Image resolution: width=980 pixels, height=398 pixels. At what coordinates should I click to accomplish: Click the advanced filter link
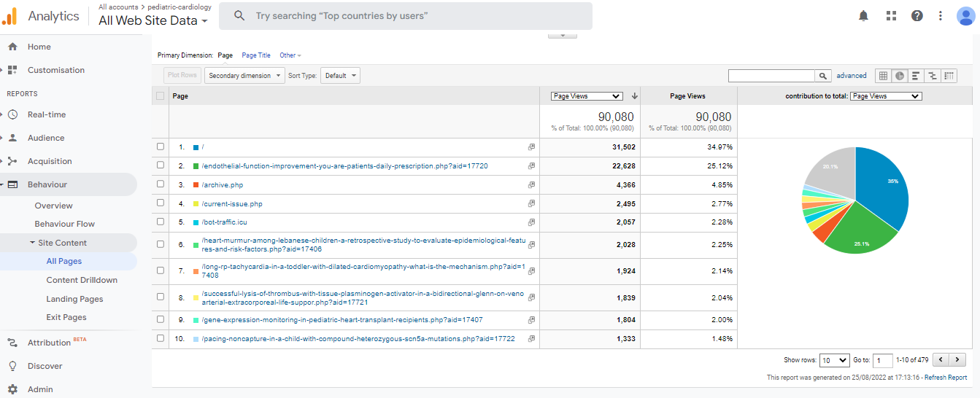coord(852,76)
